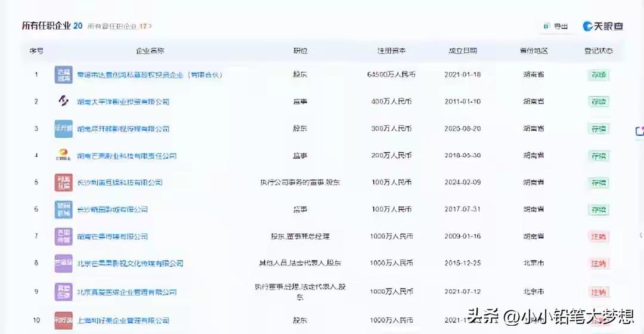Click the green 存续 status badge in row 3
The width and height of the screenshot is (644, 334).
click(599, 129)
